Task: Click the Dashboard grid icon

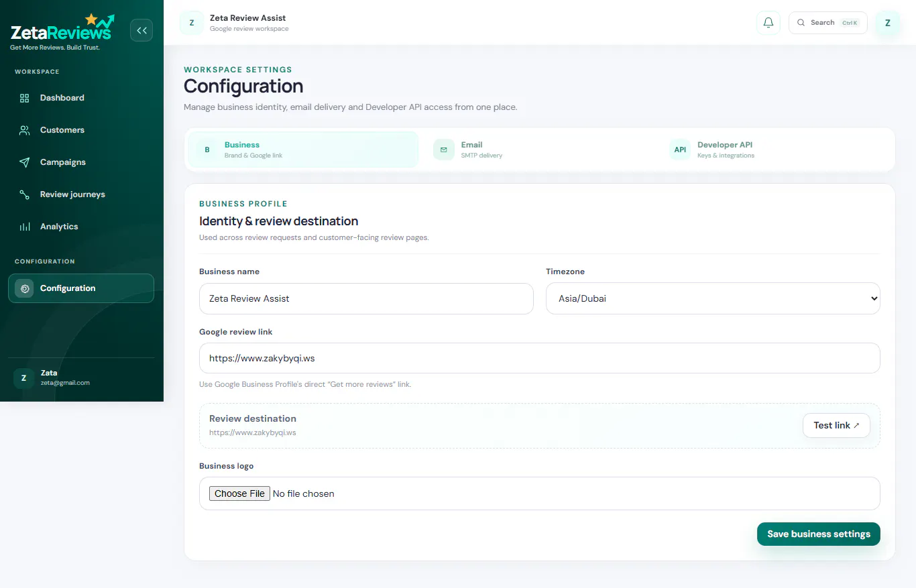Action: [25, 98]
